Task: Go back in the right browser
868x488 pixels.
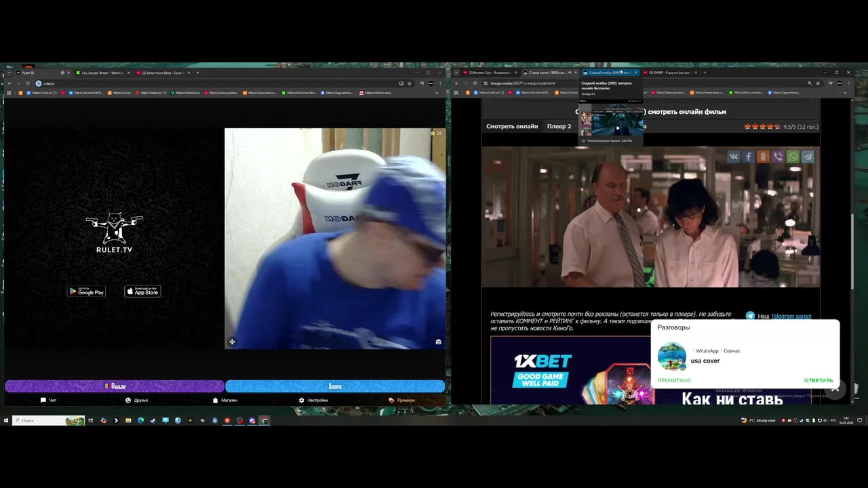Action: [x=456, y=83]
